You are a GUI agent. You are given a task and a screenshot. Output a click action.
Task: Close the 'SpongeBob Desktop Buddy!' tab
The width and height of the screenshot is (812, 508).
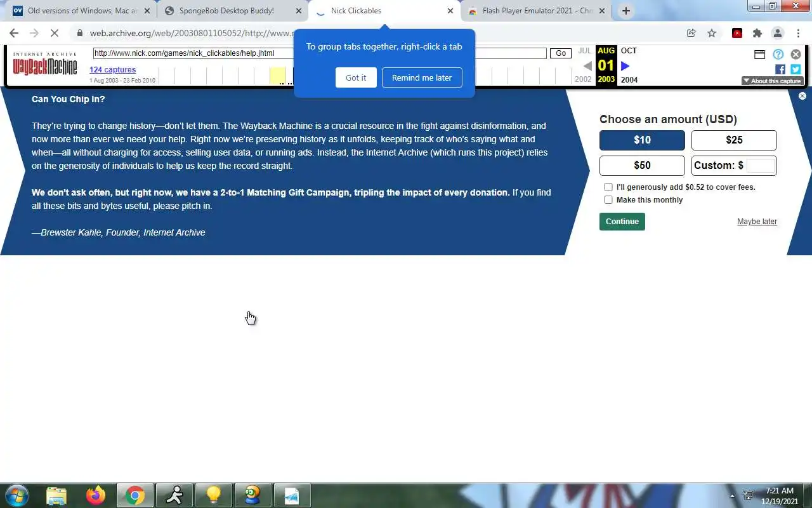(x=299, y=11)
